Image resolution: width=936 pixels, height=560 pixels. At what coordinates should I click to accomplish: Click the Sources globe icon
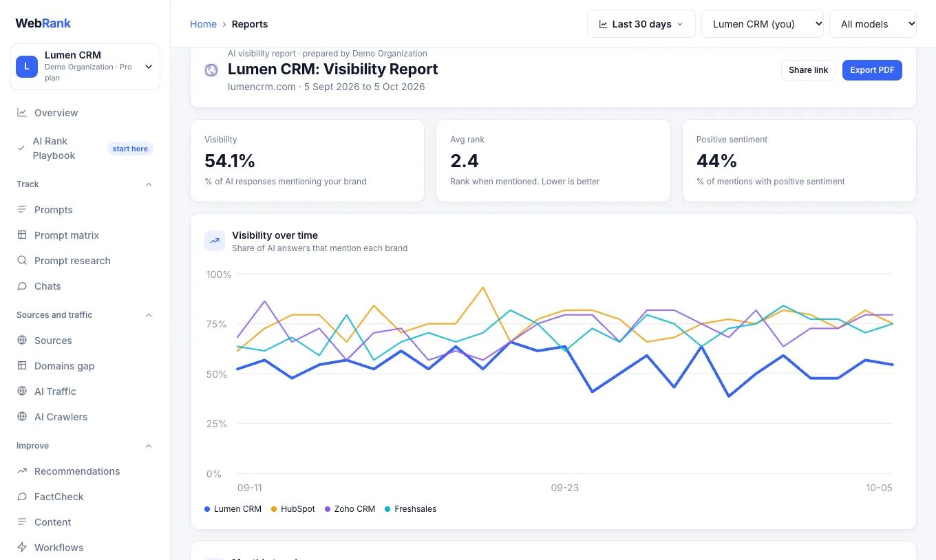(x=22, y=341)
